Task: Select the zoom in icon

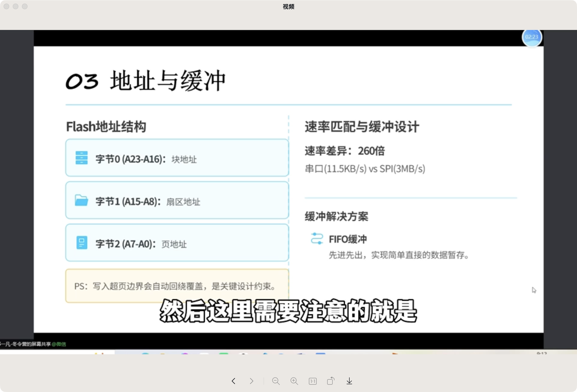Action: click(x=294, y=381)
